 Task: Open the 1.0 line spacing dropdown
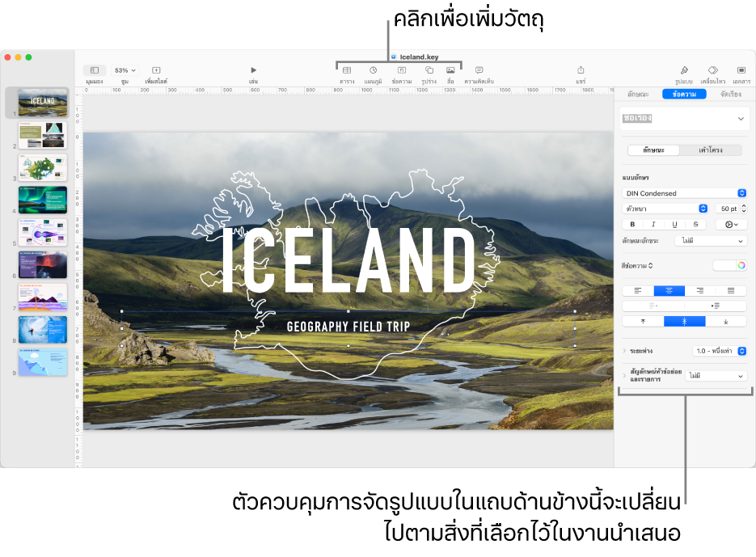point(720,351)
